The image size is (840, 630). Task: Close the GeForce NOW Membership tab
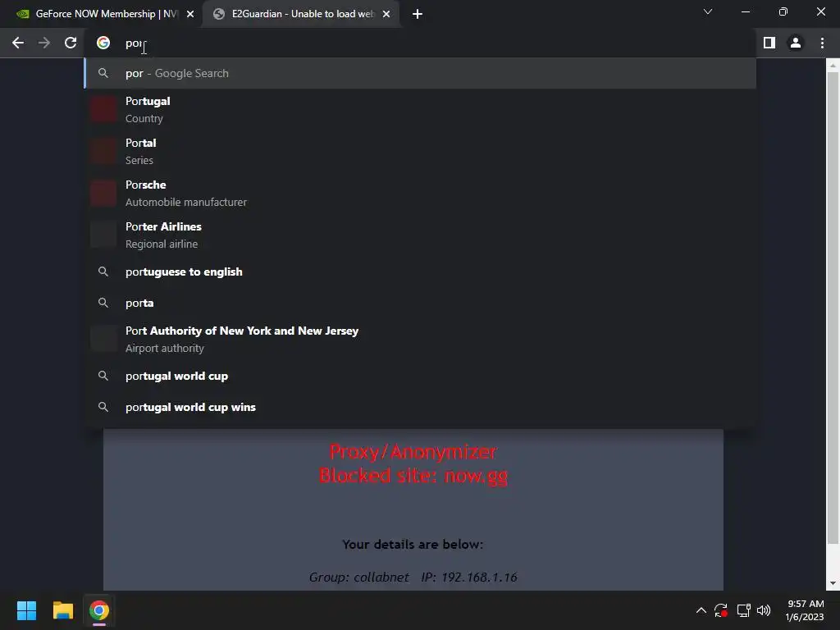click(190, 14)
